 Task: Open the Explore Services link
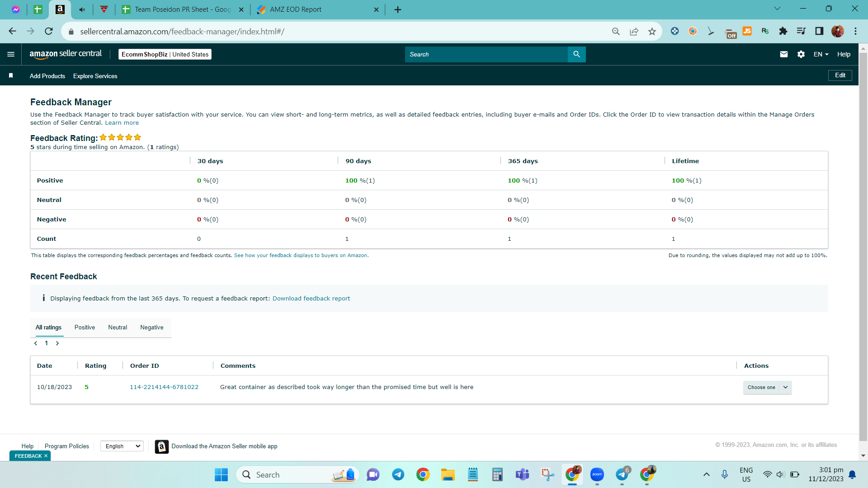(x=95, y=76)
